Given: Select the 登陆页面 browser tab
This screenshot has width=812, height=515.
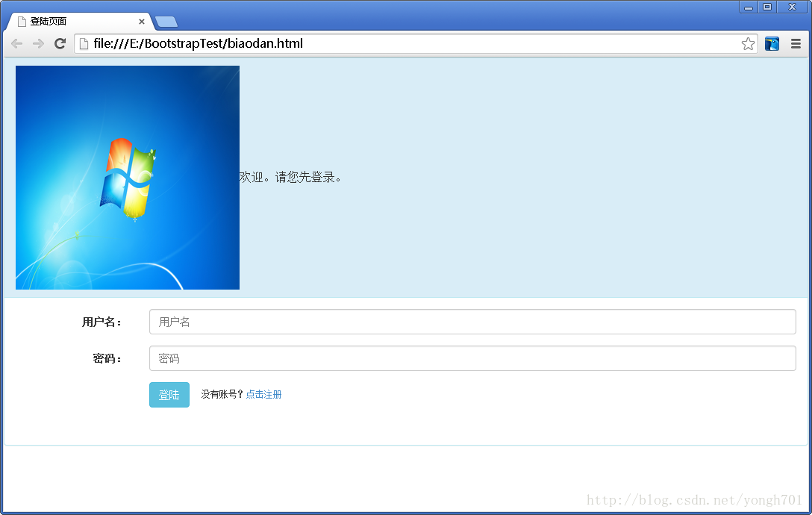Looking at the screenshot, I should pyautogui.click(x=78, y=21).
